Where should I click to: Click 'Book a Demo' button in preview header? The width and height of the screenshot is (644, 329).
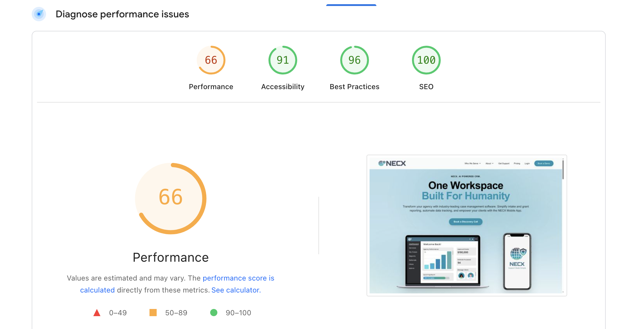(x=544, y=164)
